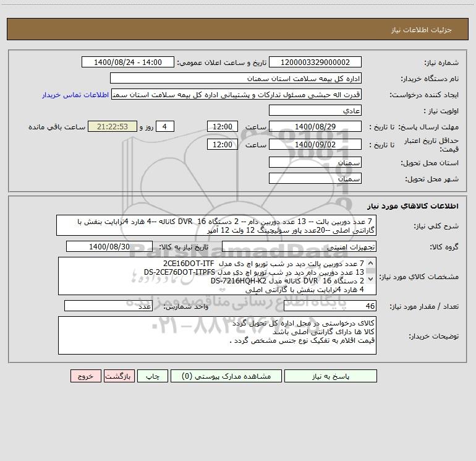Select header title جزئیات اطلاعات نیاز

[x=422, y=30]
